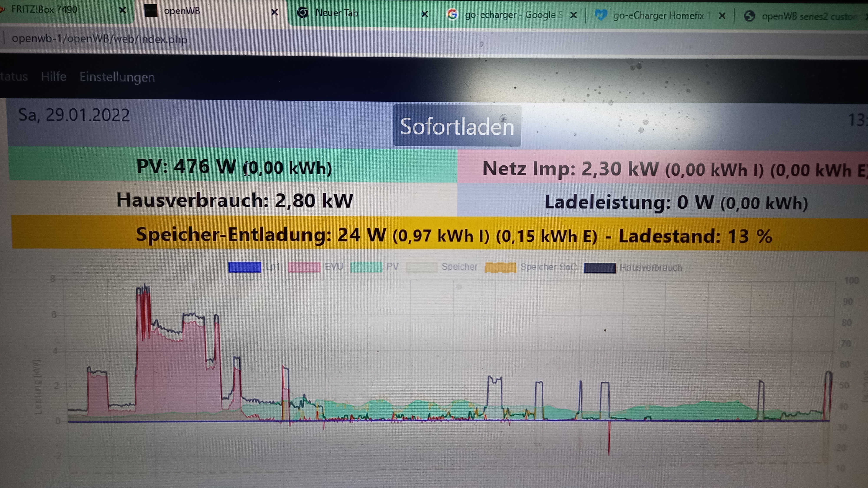Screen dimensions: 868x488
Task: Toggle Speicher series in chart legend
Action: click(x=422, y=267)
